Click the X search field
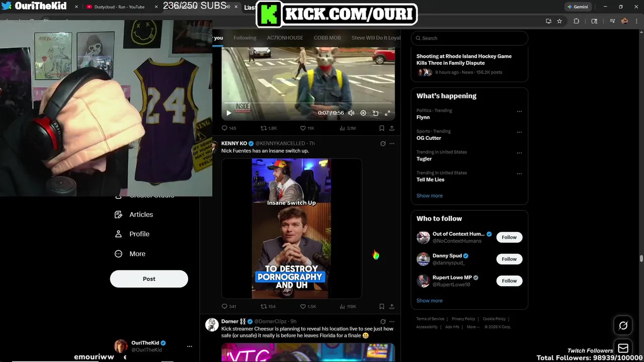This screenshot has width=644, height=362. coord(469,38)
